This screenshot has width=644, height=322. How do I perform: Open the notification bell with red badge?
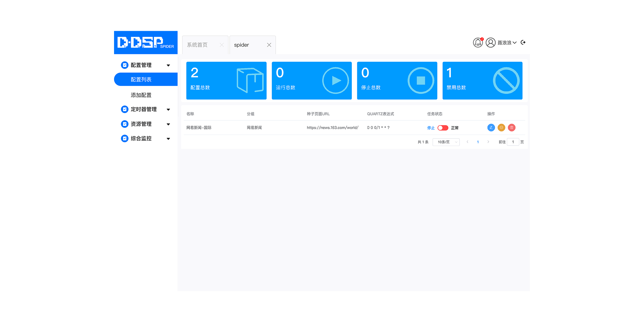(x=478, y=43)
